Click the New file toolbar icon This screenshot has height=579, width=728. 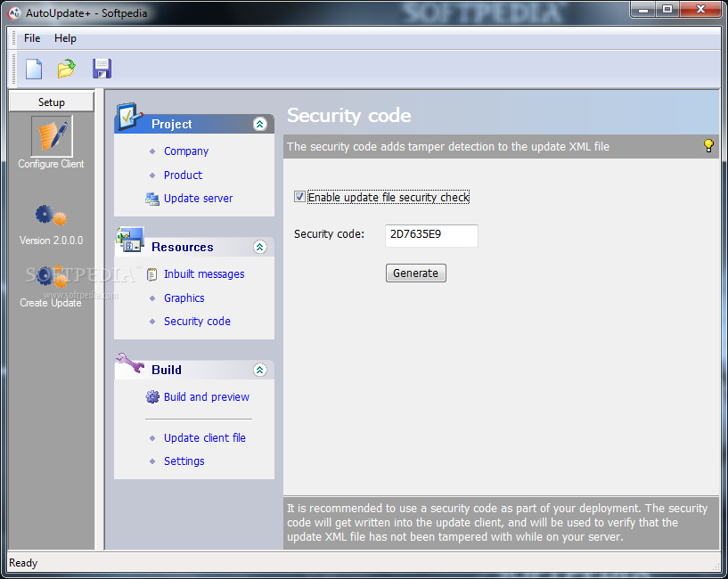[34, 69]
